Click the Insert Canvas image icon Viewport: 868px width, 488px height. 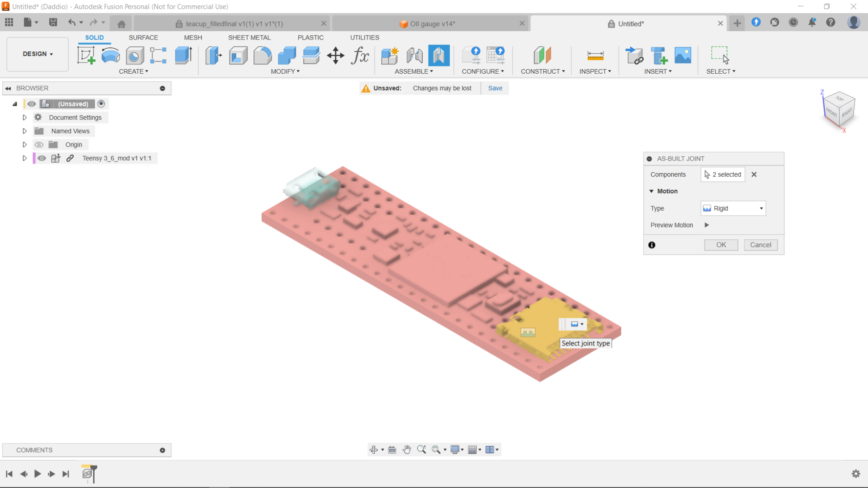(x=682, y=56)
